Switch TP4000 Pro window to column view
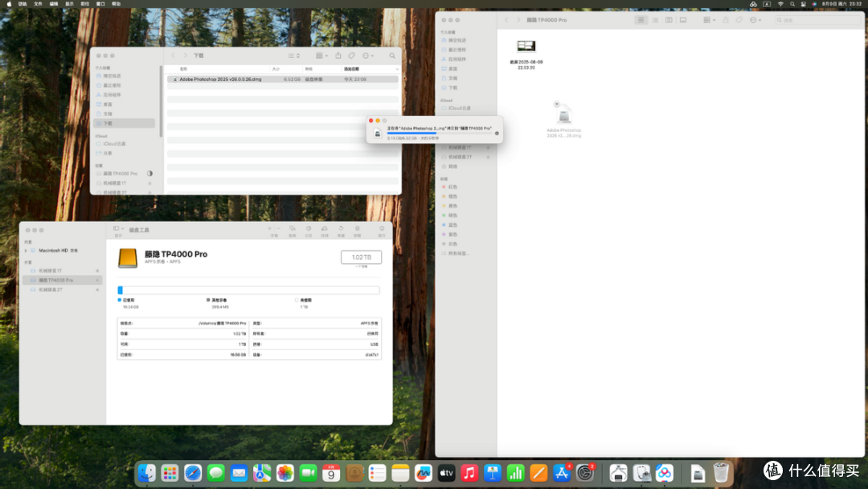This screenshot has height=489, width=868. point(669,20)
